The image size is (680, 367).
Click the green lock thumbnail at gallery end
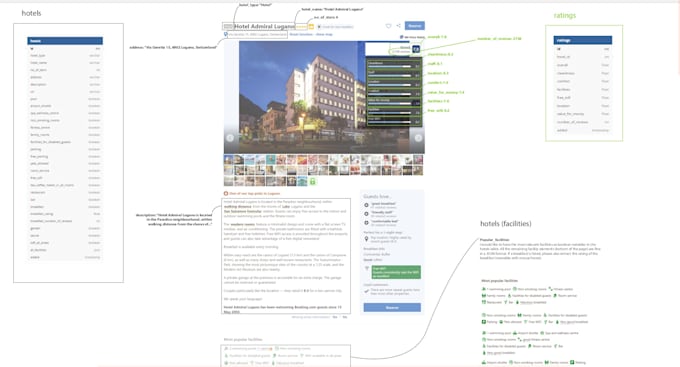(312, 181)
